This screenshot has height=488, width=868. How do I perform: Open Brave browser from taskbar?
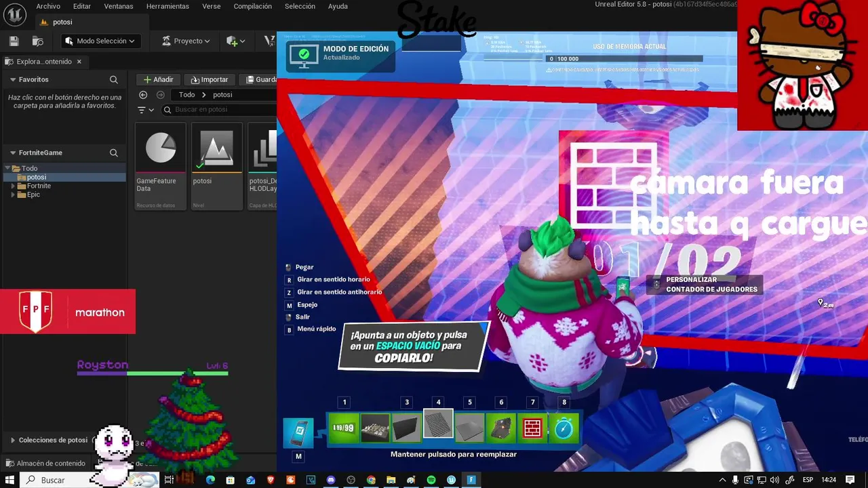coord(271,480)
